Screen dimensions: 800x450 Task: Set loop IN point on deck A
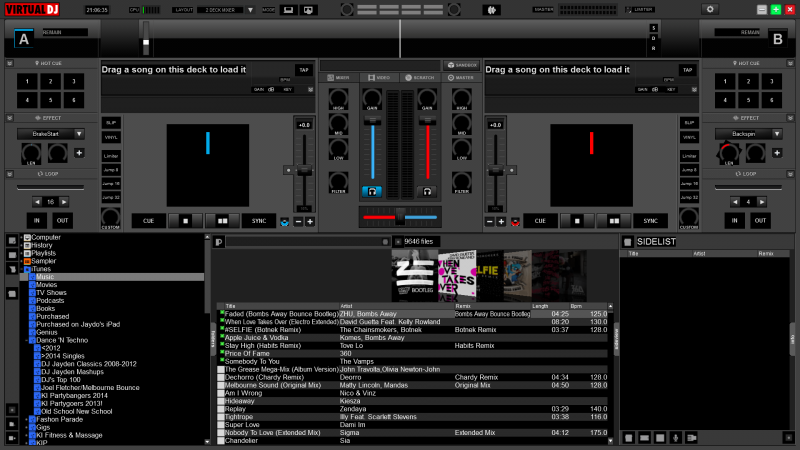point(37,220)
